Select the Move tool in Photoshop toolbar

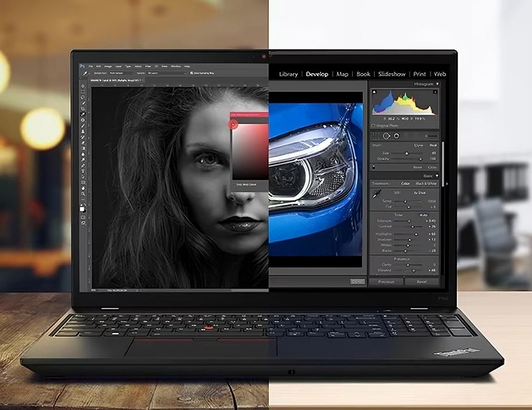click(x=83, y=86)
